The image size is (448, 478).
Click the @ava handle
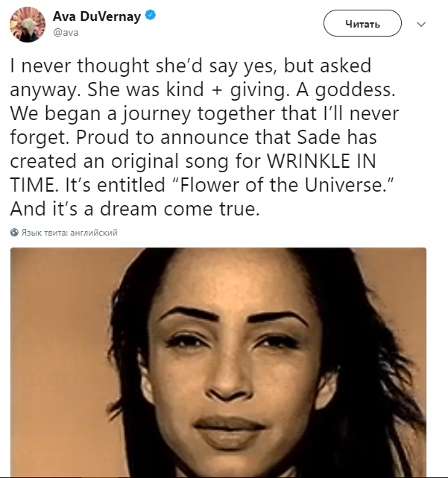click(65, 34)
